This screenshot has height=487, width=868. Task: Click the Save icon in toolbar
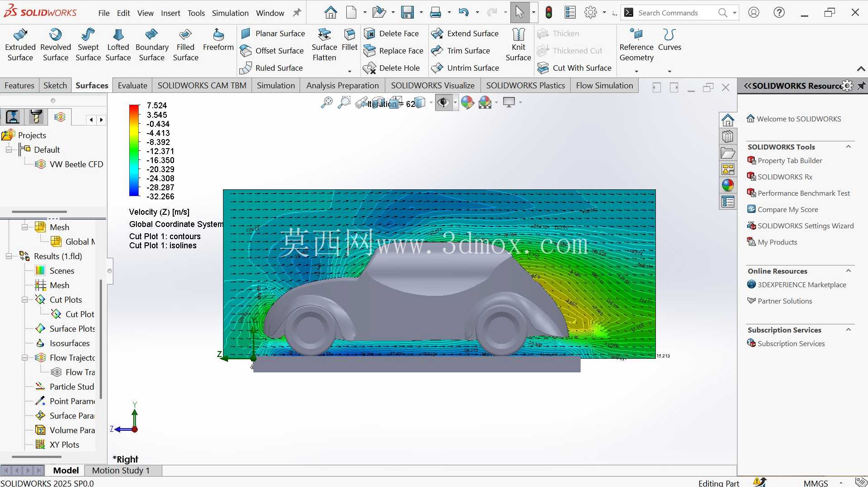point(407,13)
